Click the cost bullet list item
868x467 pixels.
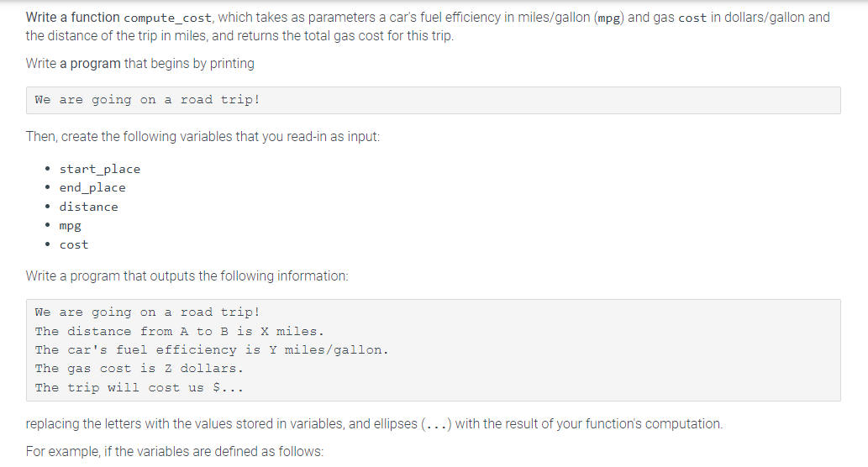pos(74,244)
